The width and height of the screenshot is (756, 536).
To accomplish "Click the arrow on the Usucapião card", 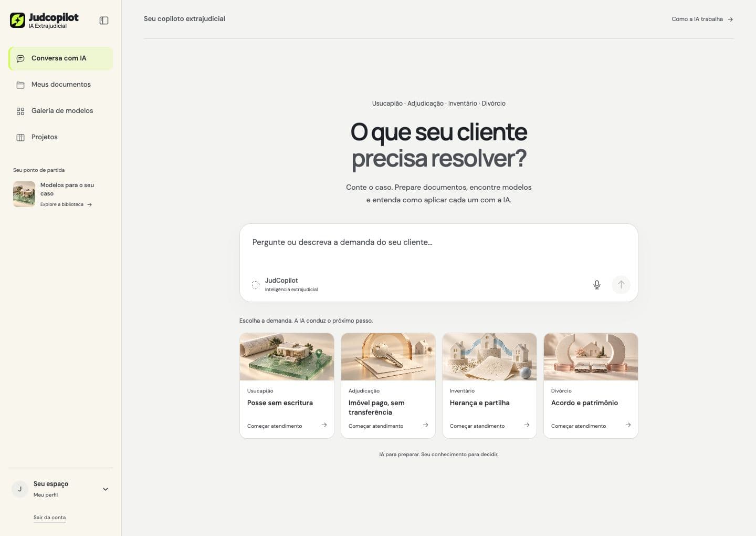I will [324, 425].
